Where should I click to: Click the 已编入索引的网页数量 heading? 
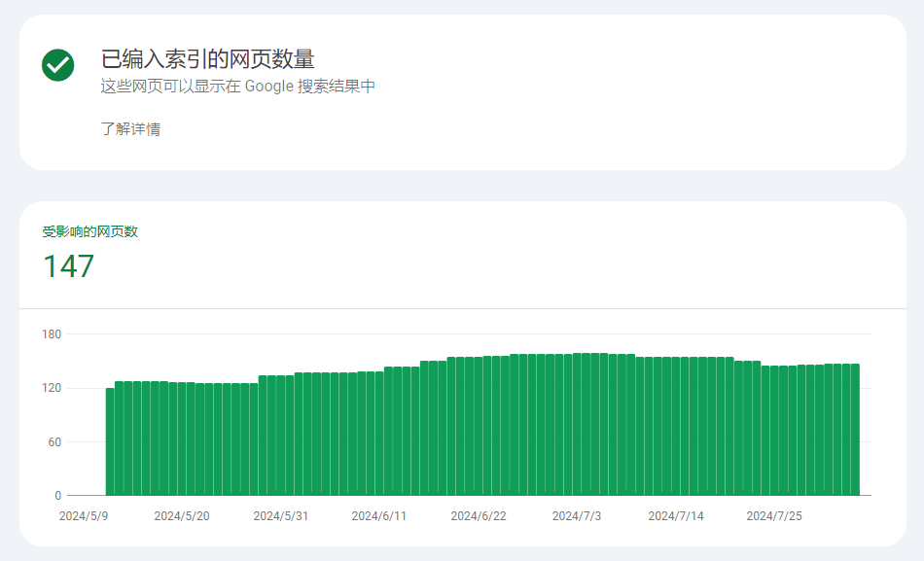207,59
